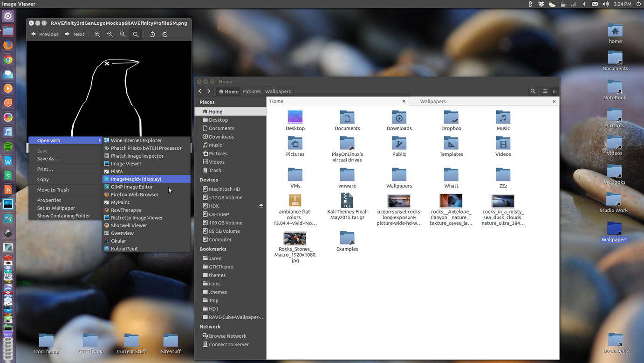Viewport: 644px width, 363px height.
Task: Open the Rocks_Stones_Macro image thumbnail
Action: point(295,238)
